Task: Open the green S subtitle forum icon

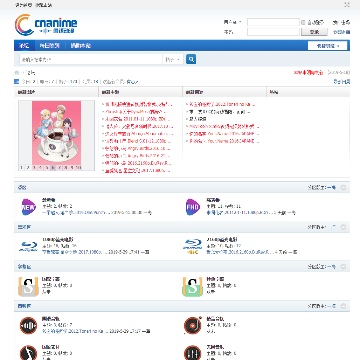Action: [193, 287]
